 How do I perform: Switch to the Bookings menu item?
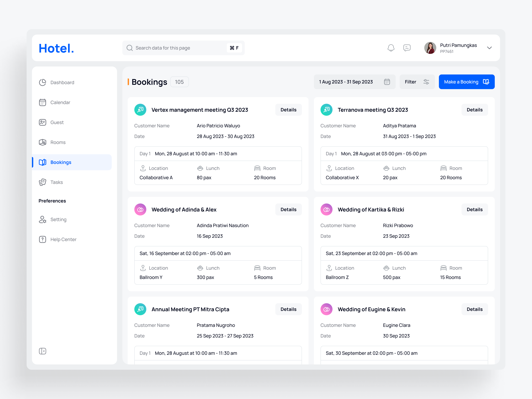click(61, 162)
